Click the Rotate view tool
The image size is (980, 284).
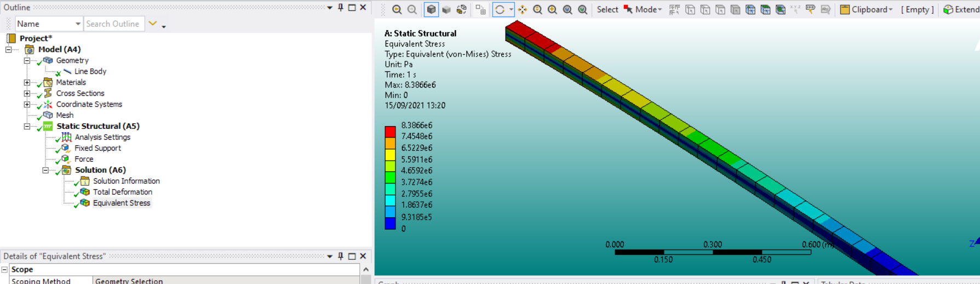[x=500, y=10]
